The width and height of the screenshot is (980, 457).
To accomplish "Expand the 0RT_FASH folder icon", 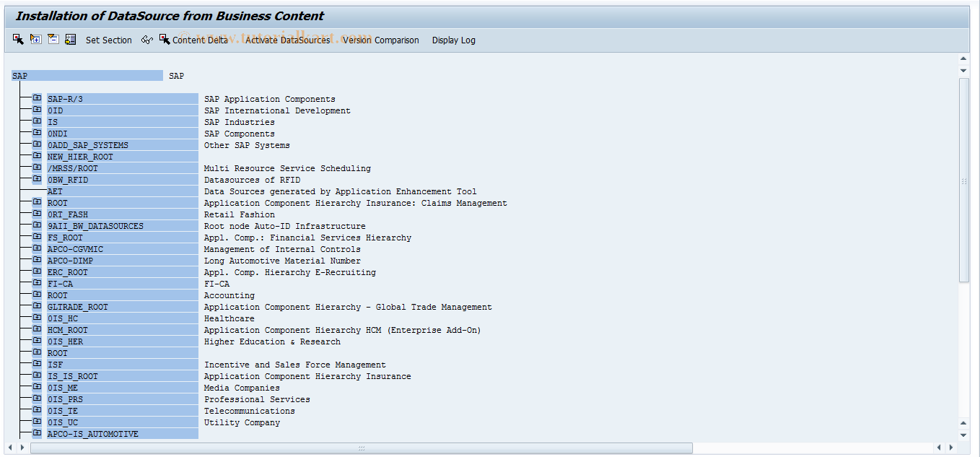I will (37, 214).
